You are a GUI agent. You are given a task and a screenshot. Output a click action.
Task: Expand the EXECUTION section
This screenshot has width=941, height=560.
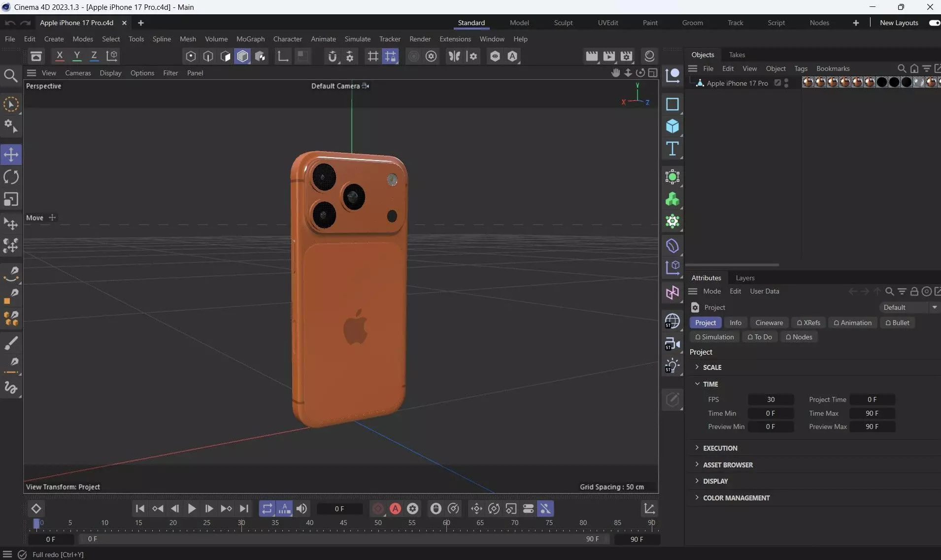point(697,448)
